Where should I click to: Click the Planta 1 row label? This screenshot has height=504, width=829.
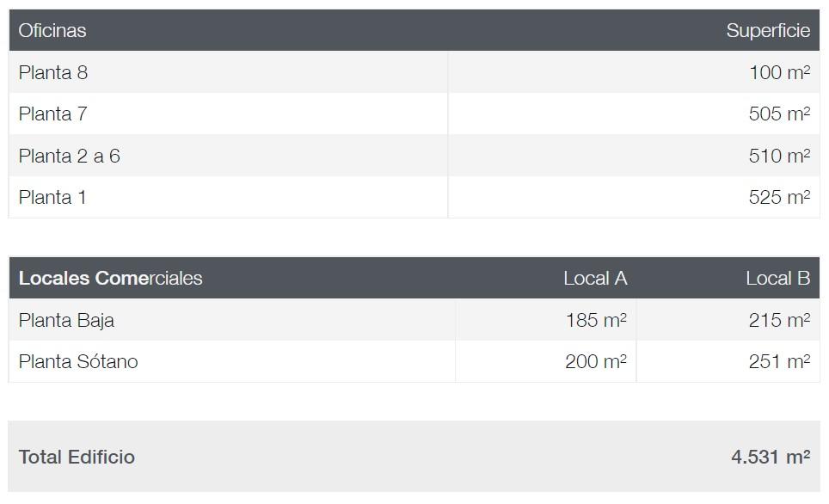click(x=53, y=197)
